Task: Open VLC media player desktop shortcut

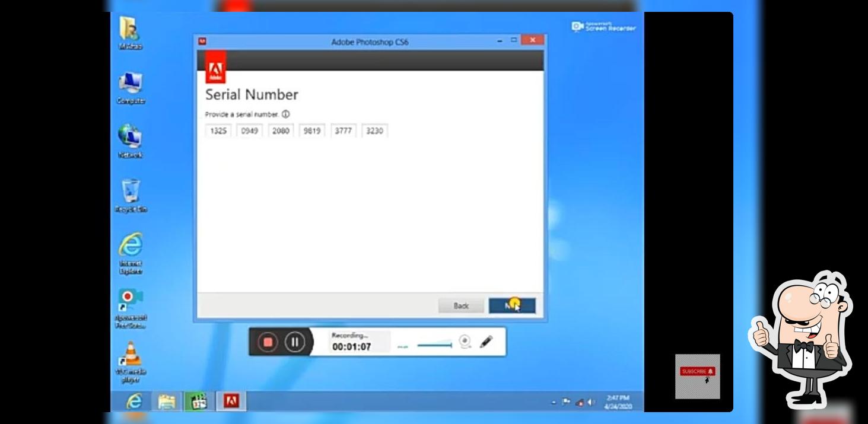Action: click(x=131, y=362)
